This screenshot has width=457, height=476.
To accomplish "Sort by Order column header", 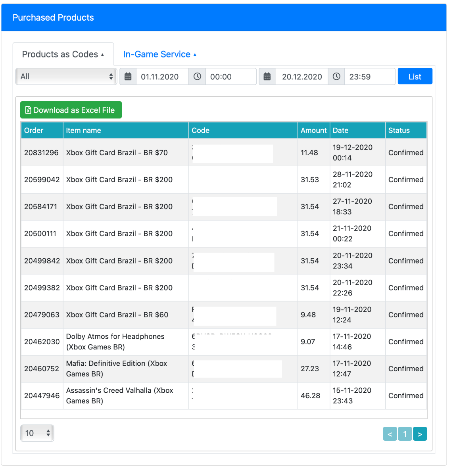I will (x=42, y=131).
